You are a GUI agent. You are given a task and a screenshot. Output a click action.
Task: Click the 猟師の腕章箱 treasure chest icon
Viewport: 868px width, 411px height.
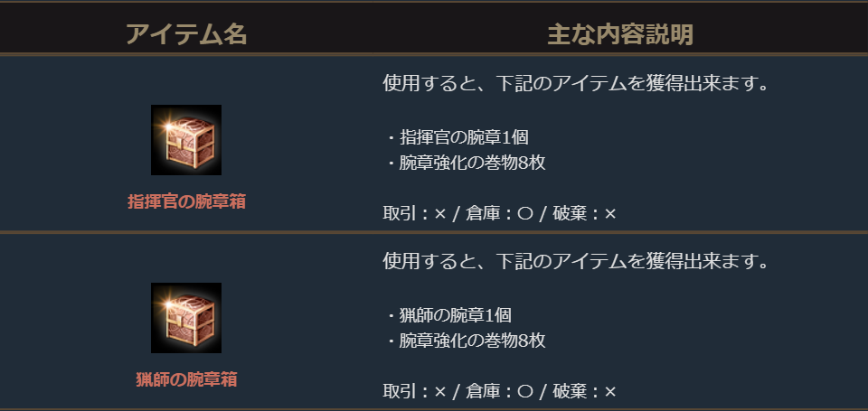186,318
